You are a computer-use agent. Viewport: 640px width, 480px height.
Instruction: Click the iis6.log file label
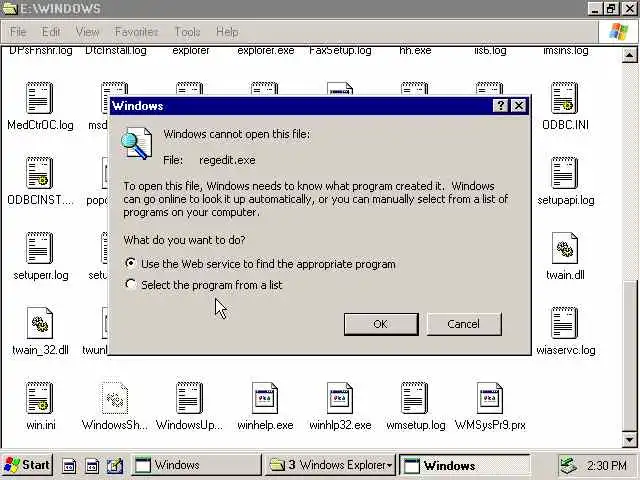490,51
